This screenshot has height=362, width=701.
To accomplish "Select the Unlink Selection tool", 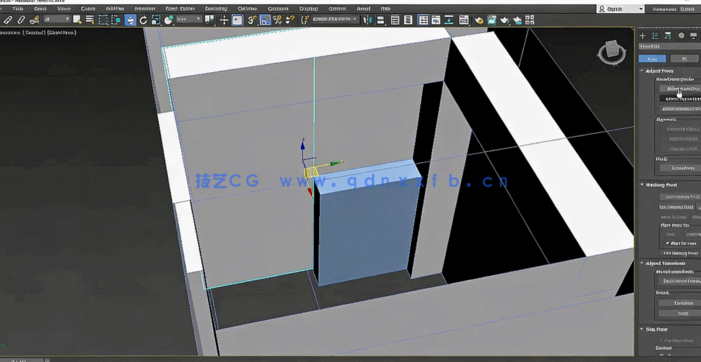I will [21, 20].
